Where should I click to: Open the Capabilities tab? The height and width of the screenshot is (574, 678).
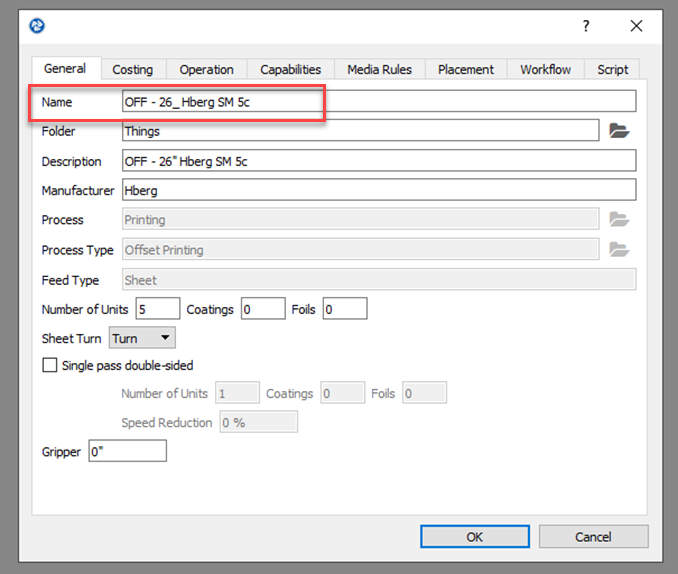point(290,70)
